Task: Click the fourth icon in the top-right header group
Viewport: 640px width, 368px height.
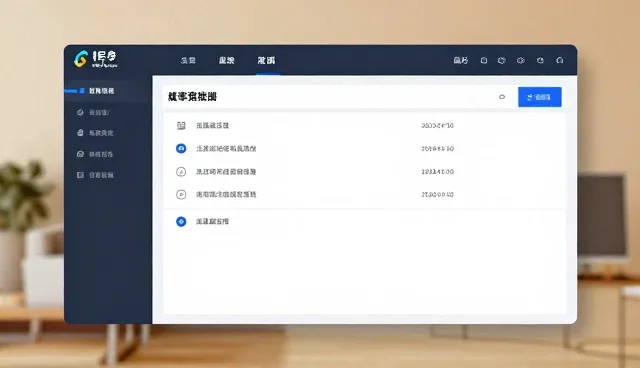Action: pos(540,60)
